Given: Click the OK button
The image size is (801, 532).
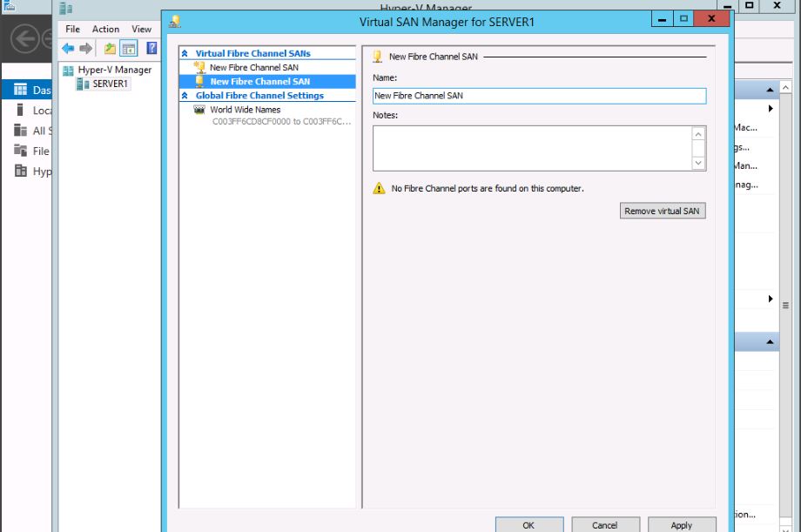Looking at the screenshot, I should 529,525.
